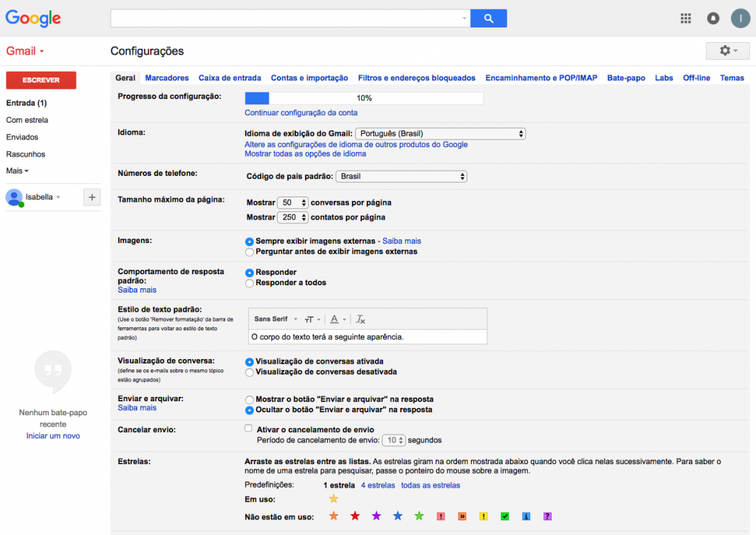Screen dimensions: 756x535
Task: Open Filtros e endereços bloqueados tab
Action: point(416,78)
